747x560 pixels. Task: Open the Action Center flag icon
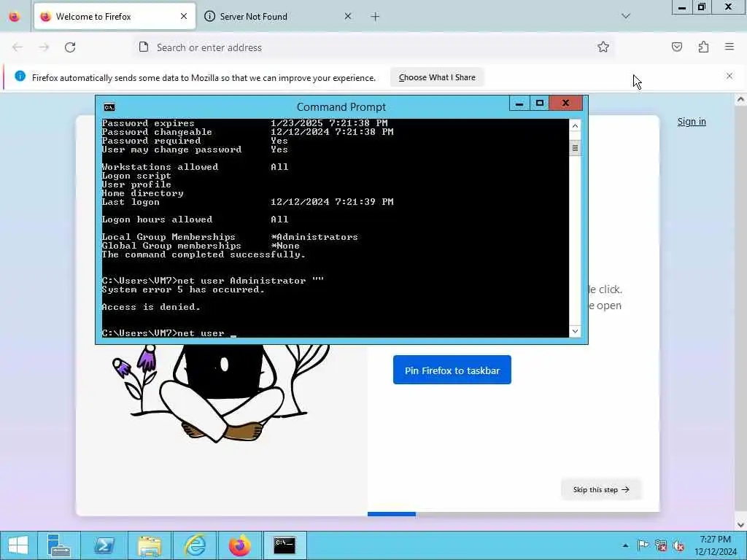tap(643, 545)
